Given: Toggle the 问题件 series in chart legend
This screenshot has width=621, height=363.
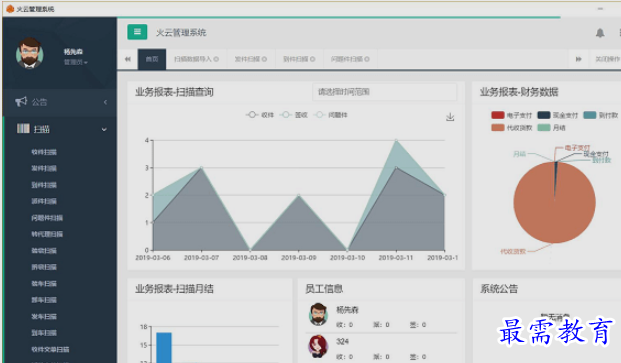Looking at the screenshot, I should point(331,115).
